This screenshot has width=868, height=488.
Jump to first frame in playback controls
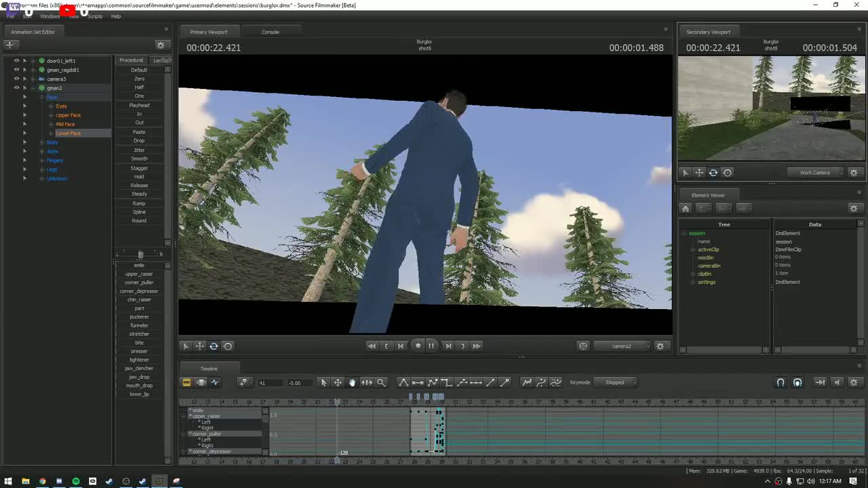372,346
